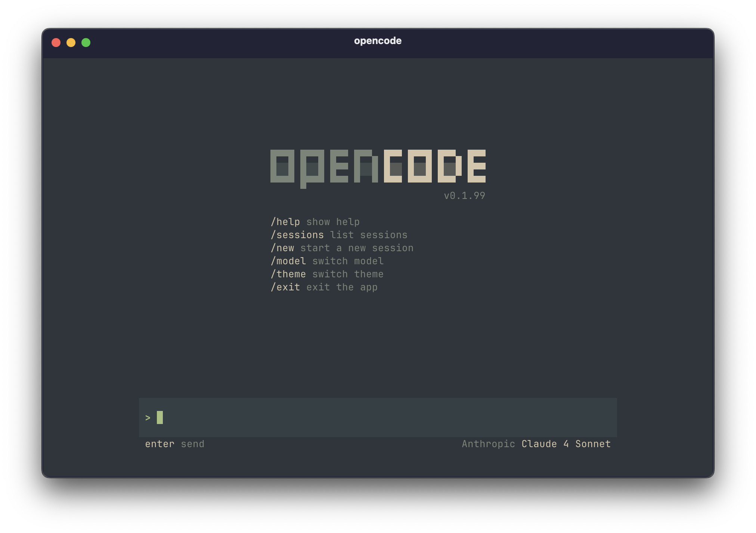Screen dimensions: 756x533
Task: Click the /sessions command text
Action: [297, 235]
